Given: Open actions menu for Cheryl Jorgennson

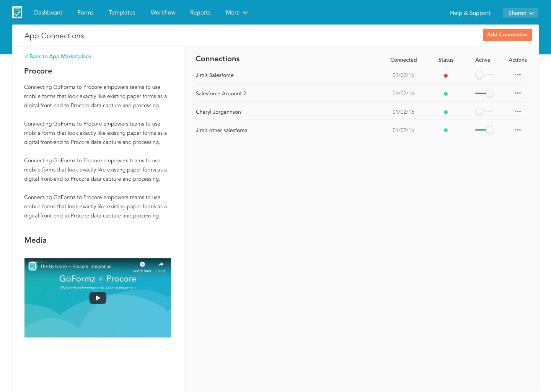Looking at the screenshot, I should click(517, 112).
